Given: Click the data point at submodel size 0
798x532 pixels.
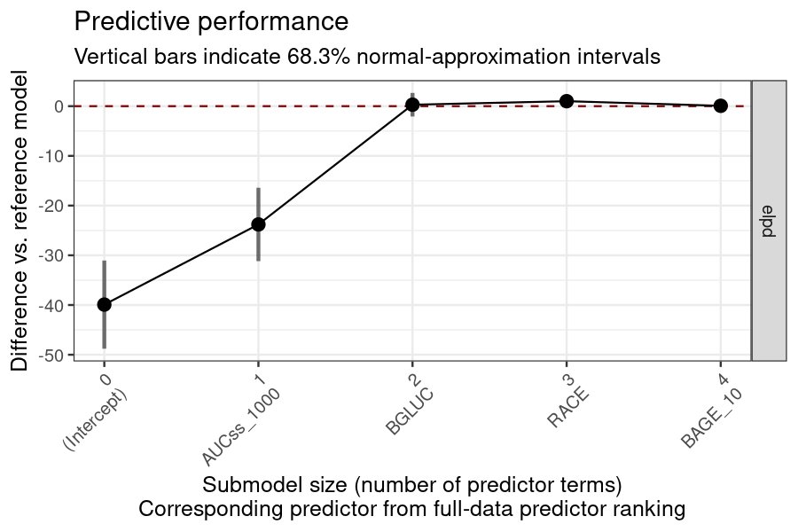Looking at the screenshot, I should (x=105, y=304).
